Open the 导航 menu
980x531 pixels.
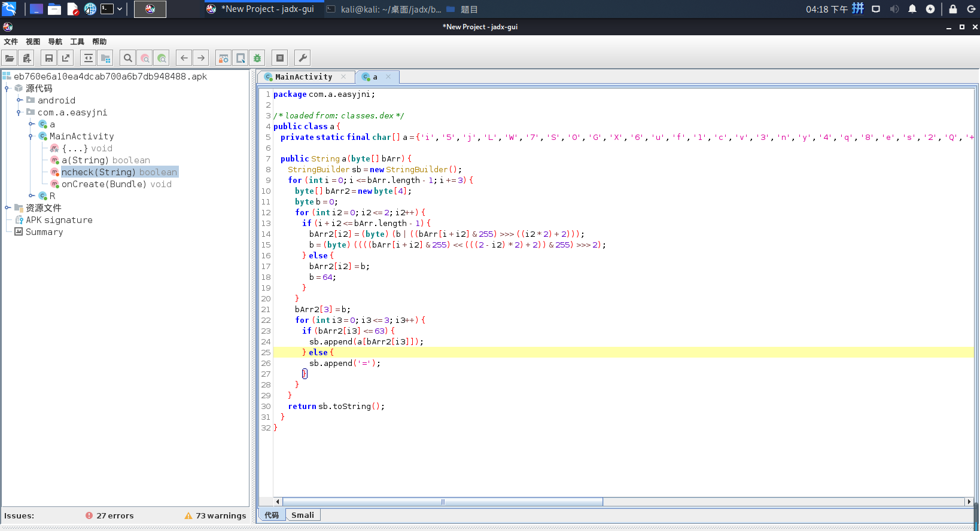55,41
